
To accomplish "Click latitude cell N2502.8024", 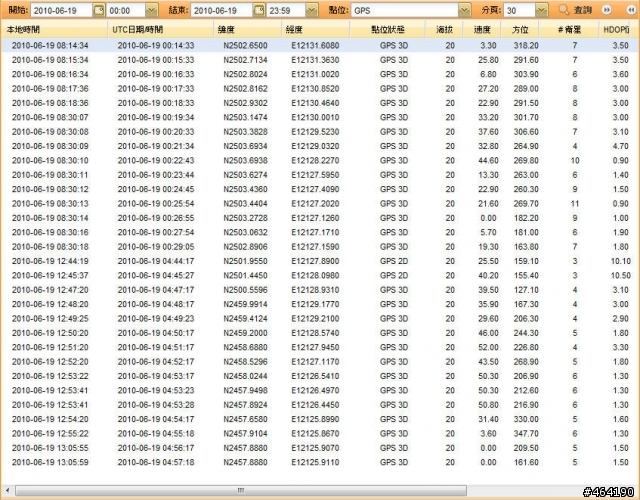I will [245, 74].
